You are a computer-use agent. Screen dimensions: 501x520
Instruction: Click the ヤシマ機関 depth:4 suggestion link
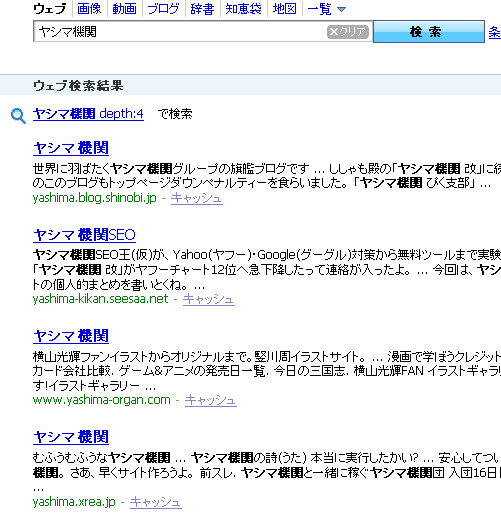pyautogui.click(x=88, y=114)
